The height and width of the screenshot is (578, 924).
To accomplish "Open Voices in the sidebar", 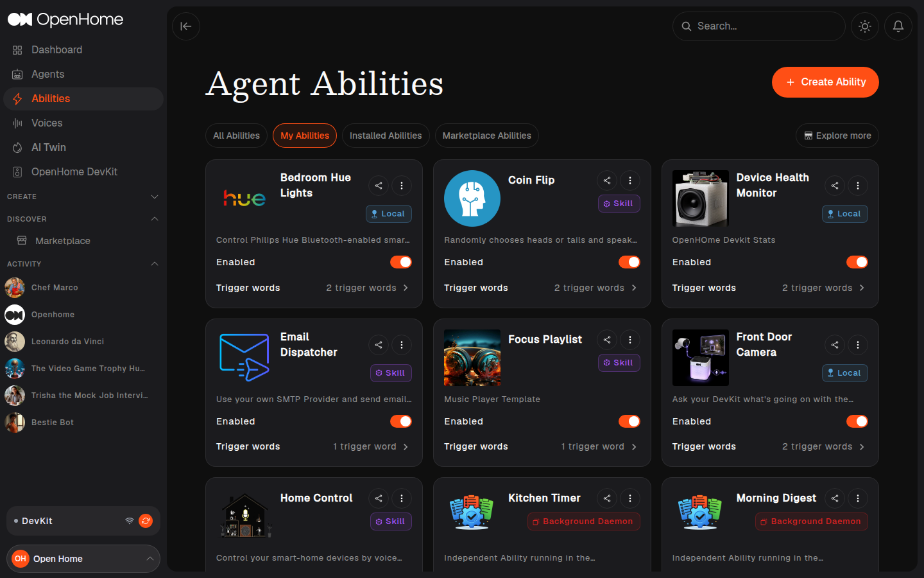I will coord(83,123).
